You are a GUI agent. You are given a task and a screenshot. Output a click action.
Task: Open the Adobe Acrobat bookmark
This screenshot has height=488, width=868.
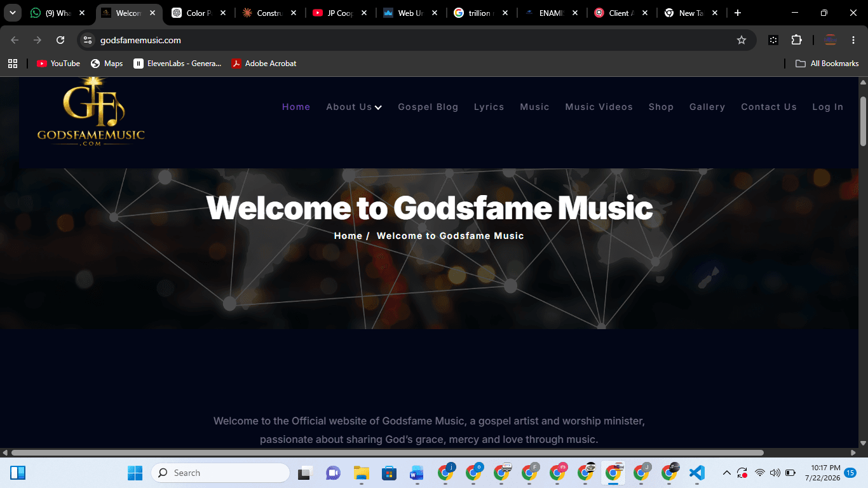(264, 64)
